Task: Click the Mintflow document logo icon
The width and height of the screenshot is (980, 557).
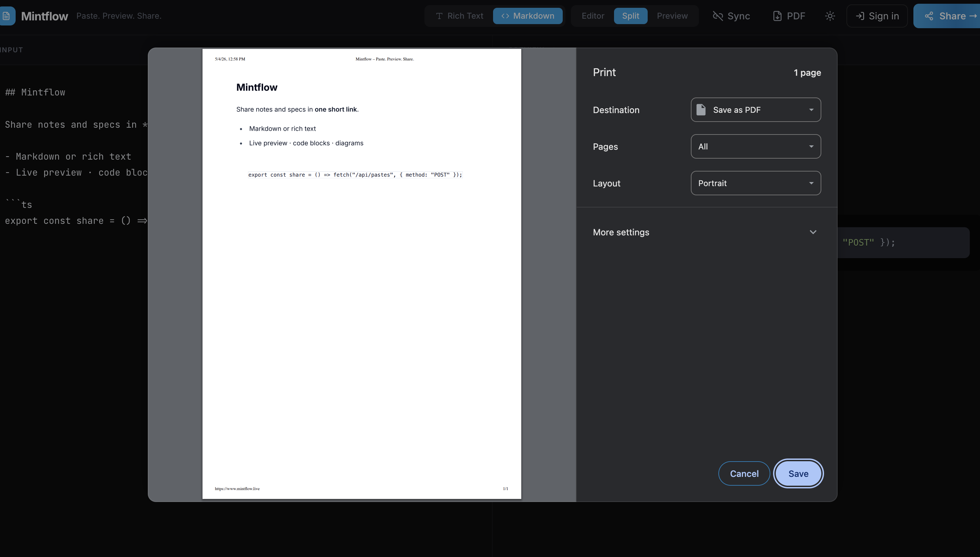Action: coord(7,16)
